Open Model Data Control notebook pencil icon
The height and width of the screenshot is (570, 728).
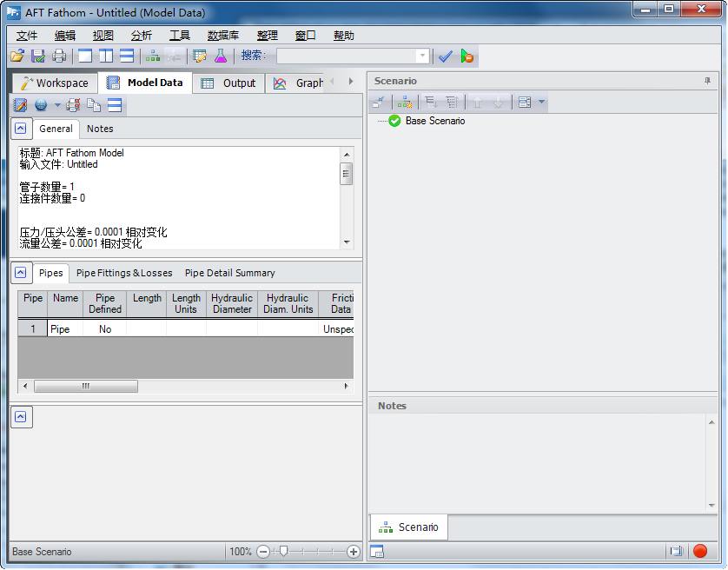point(21,105)
